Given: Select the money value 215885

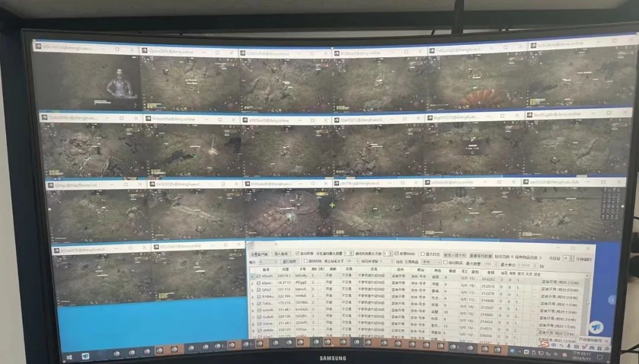Looking at the screenshot, I should coord(486,314).
